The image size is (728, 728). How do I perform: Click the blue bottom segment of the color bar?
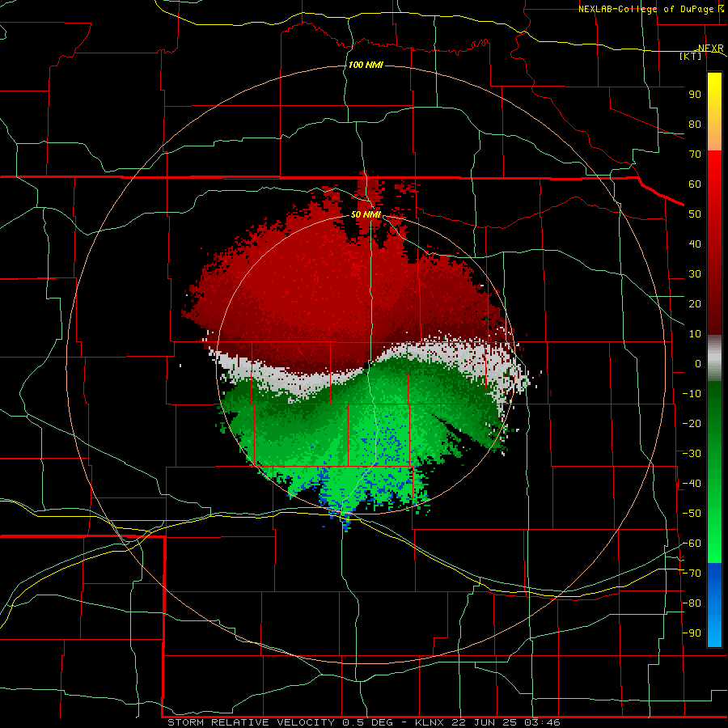pyautogui.click(x=714, y=605)
